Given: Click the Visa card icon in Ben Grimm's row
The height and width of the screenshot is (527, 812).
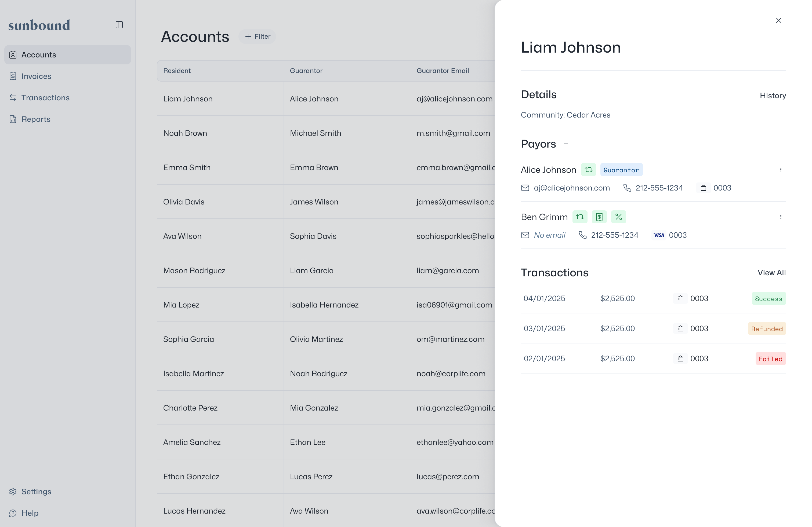Looking at the screenshot, I should coord(659,235).
